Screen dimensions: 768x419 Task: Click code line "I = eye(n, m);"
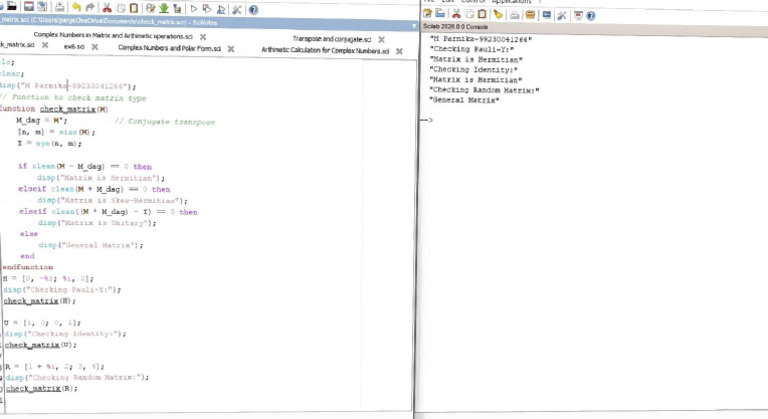click(x=49, y=144)
